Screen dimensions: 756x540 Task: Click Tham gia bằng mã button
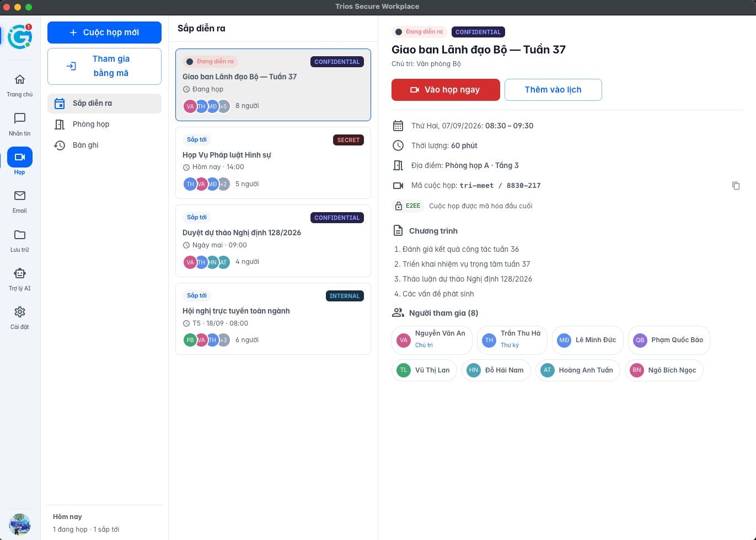coord(104,66)
